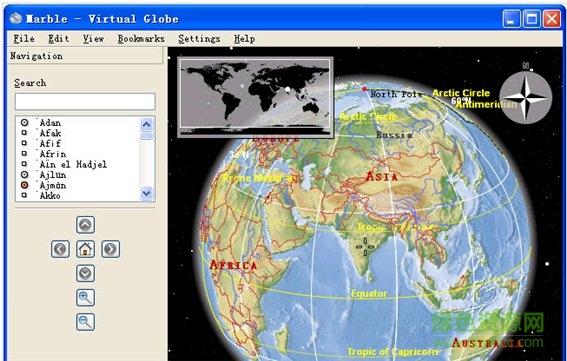The image size is (567, 361).
Task: Click the city marker icon beside Adan
Action: pyautogui.click(x=24, y=123)
